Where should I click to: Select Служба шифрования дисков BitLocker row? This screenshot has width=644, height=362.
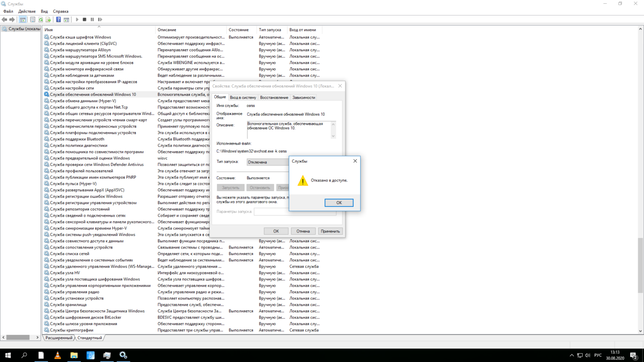pos(182,318)
